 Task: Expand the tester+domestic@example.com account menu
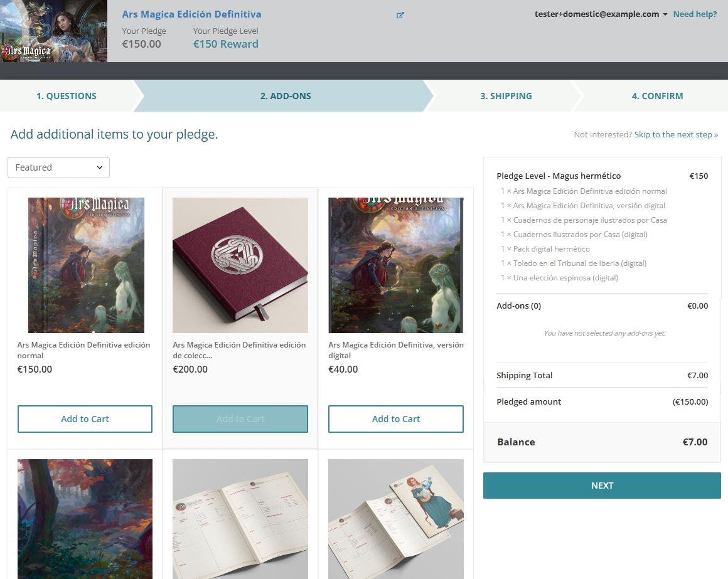click(x=601, y=14)
